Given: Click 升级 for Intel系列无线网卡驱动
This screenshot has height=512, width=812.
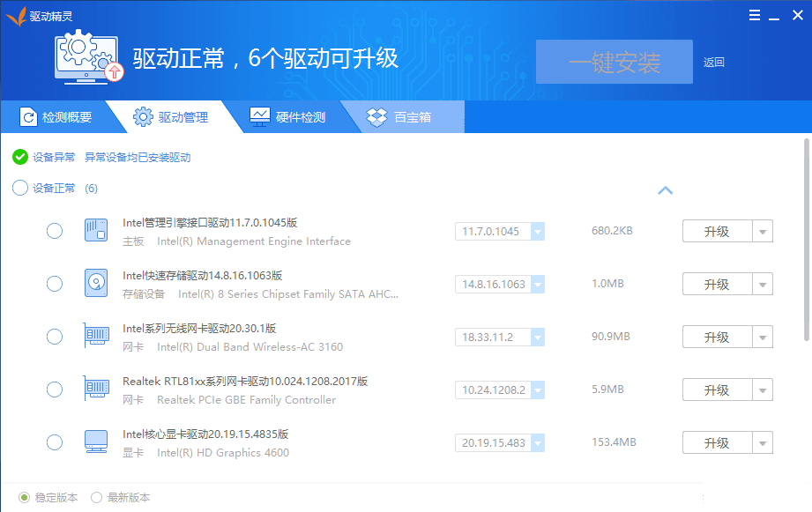Looking at the screenshot, I should tap(718, 337).
